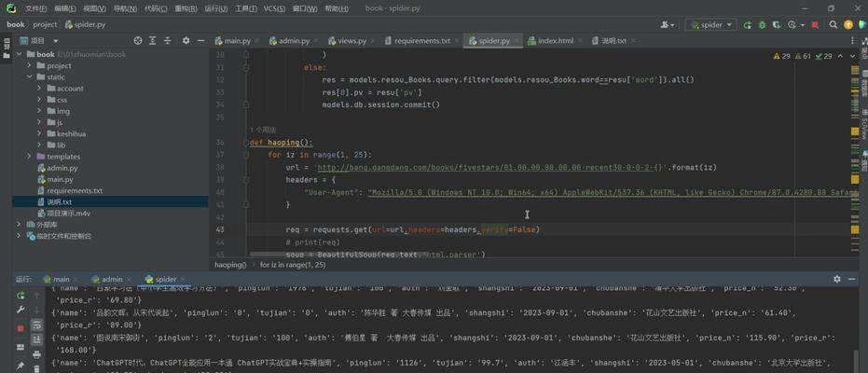
Task: Switch to the requirements.txt editor tab
Action: coord(421,41)
